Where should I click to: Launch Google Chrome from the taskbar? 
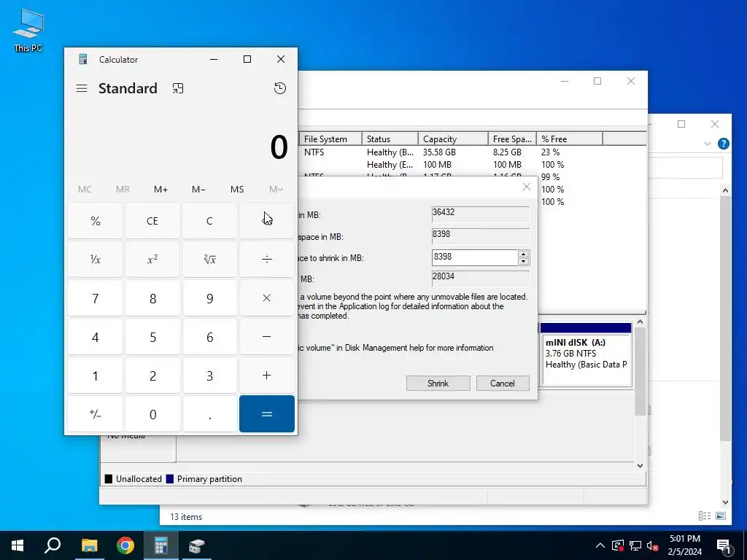coord(125,545)
